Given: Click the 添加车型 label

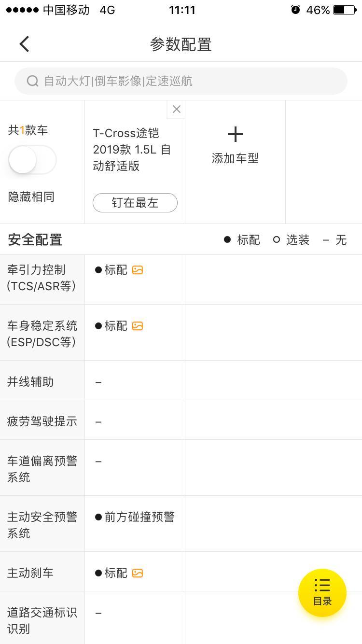Looking at the screenshot, I should point(235,158).
